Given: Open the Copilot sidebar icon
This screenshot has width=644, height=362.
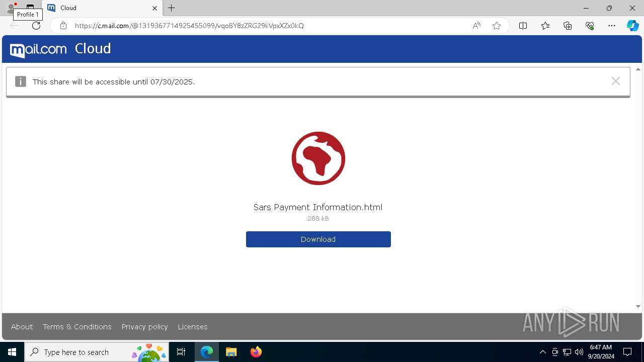Looking at the screenshot, I should click(x=632, y=26).
